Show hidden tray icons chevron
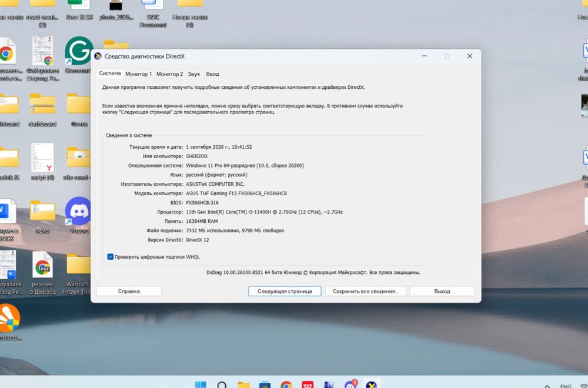The width and height of the screenshot is (588, 388). point(547,386)
